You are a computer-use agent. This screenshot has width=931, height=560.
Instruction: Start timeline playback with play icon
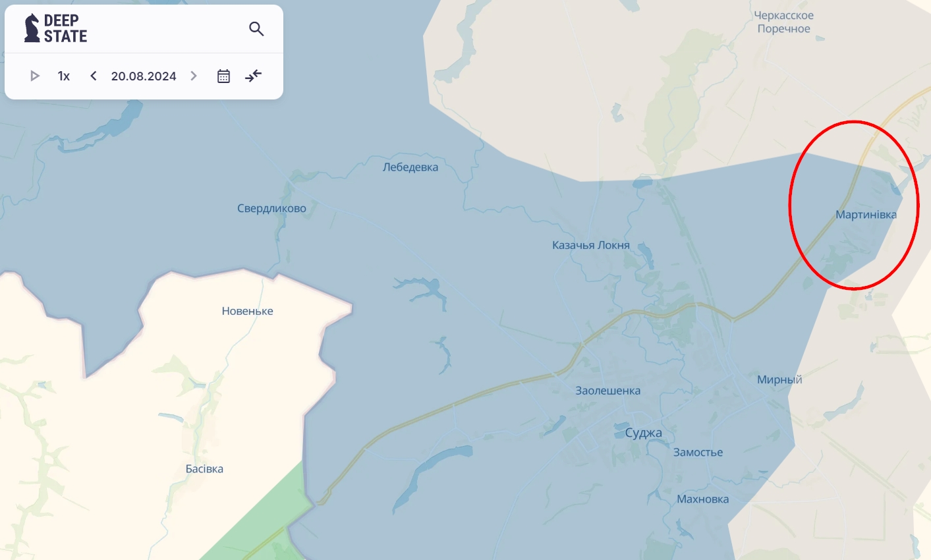(35, 76)
